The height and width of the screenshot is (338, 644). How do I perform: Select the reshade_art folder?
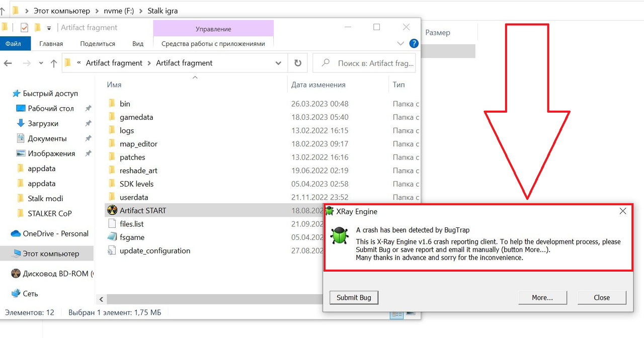pyautogui.click(x=138, y=171)
